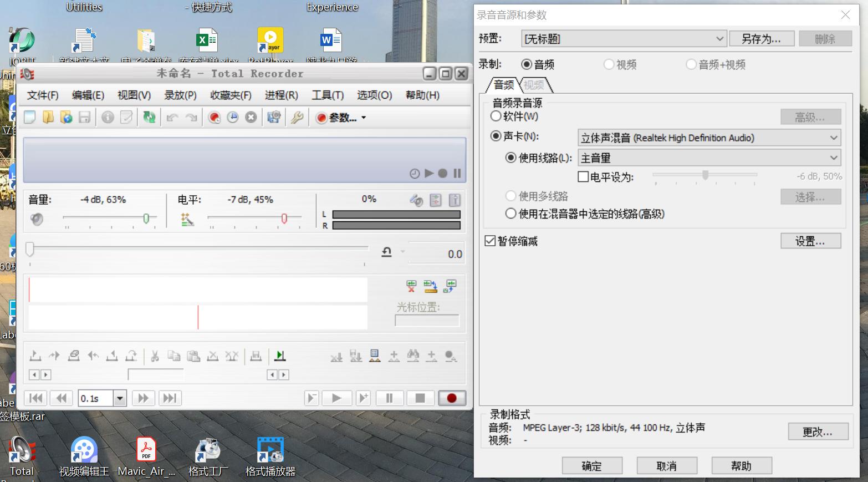Click the globe open-URL icon

point(66,117)
